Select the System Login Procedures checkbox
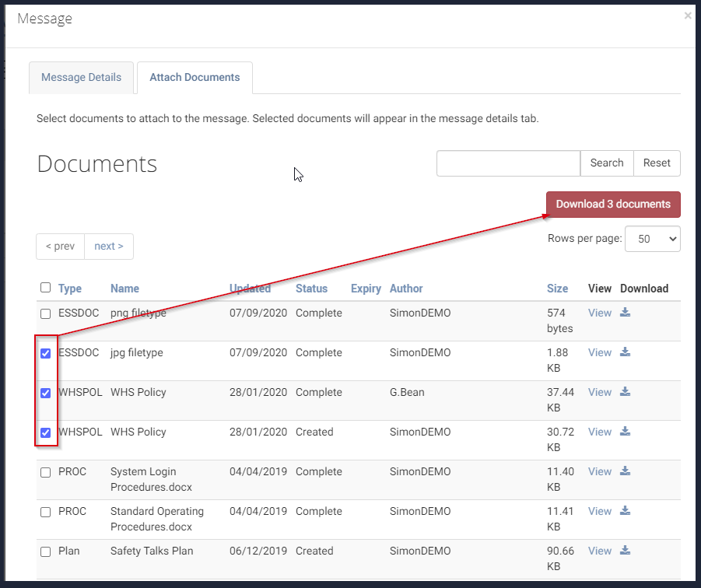701x588 pixels. click(x=46, y=472)
